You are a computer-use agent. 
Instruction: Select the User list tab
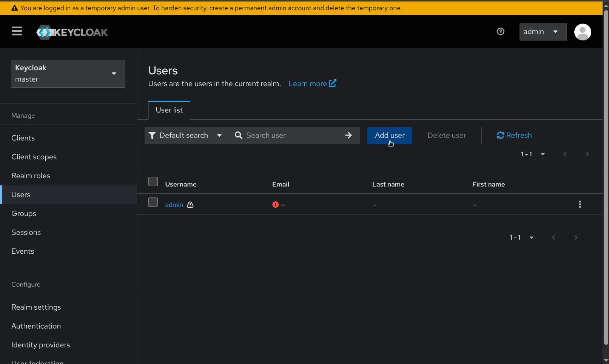pos(169,110)
